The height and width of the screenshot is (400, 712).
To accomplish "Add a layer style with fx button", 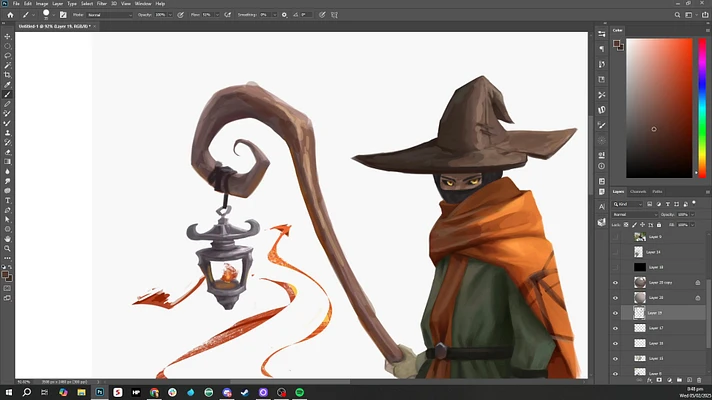I will 649,380.
